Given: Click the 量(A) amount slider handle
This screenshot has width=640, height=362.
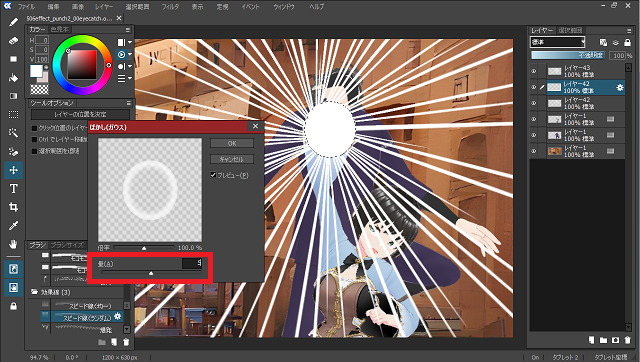Looking at the screenshot, I should pos(151,273).
